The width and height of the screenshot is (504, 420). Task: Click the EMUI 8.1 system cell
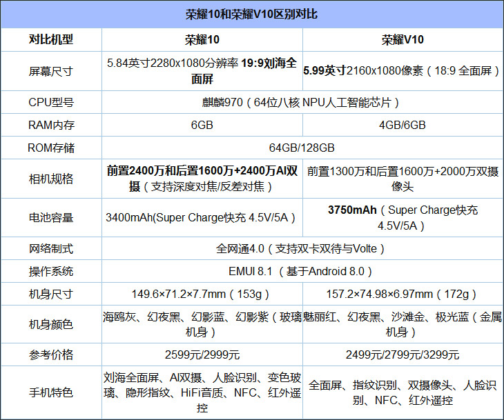[x=302, y=271]
